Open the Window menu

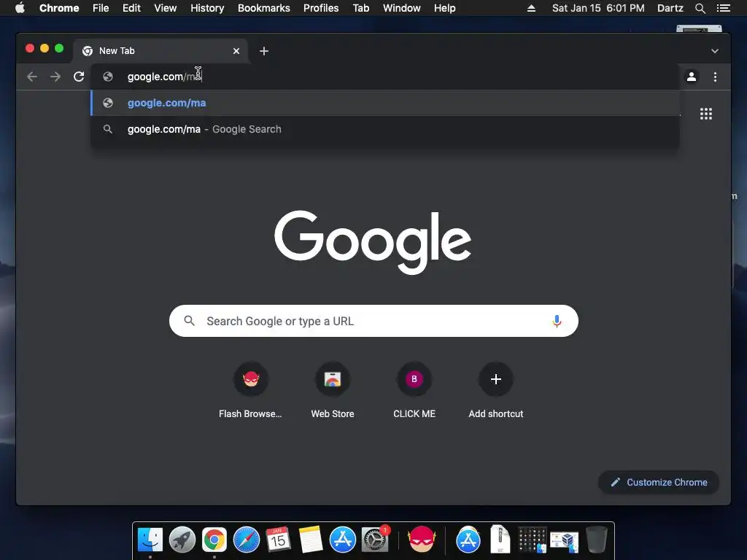402,8
